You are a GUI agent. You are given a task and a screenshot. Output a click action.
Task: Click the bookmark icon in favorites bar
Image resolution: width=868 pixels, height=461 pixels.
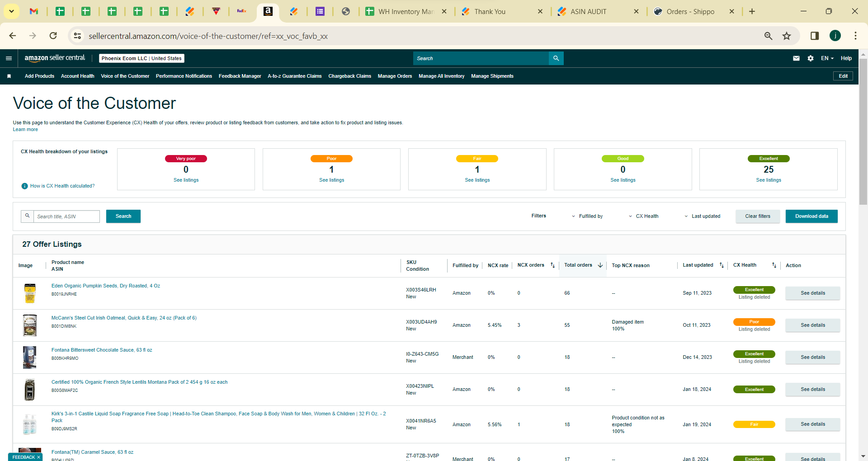click(x=9, y=76)
